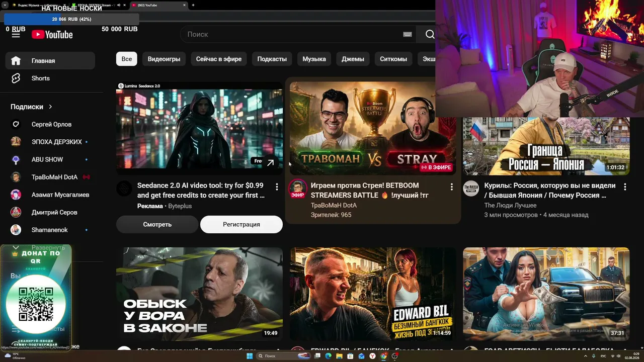
Task: Open the taskbar clock and date
Action: click(x=631, y=356)
